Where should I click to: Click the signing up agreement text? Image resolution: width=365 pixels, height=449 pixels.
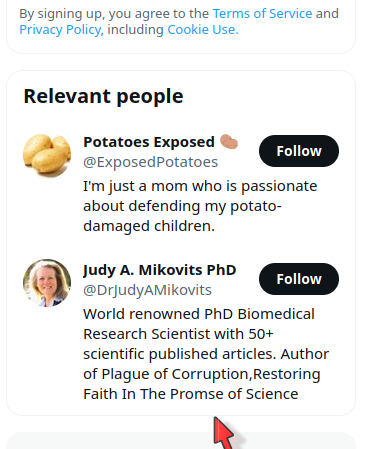click(179, 22)
